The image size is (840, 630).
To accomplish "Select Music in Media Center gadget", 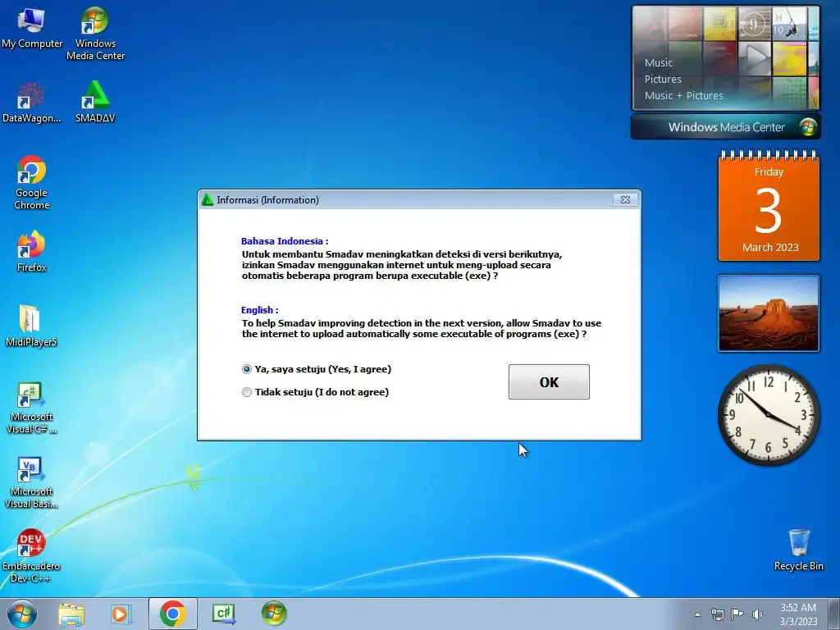I will 659,62.
